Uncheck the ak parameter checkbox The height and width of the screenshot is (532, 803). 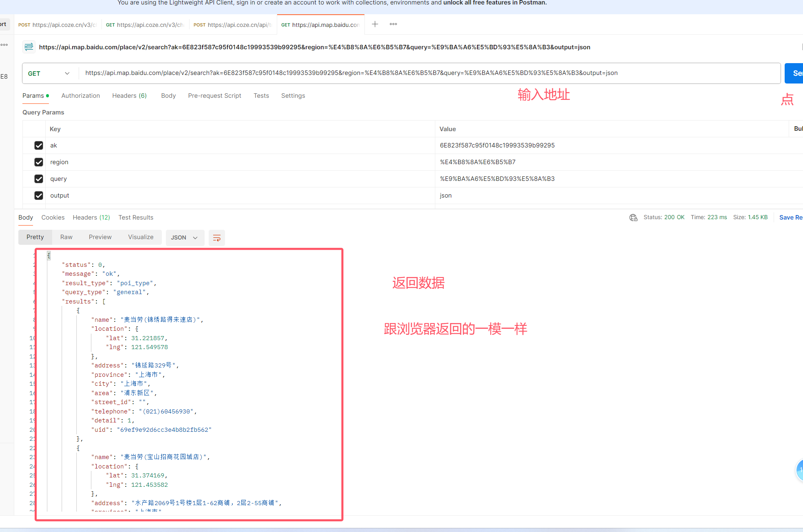[x=39, y=145]
